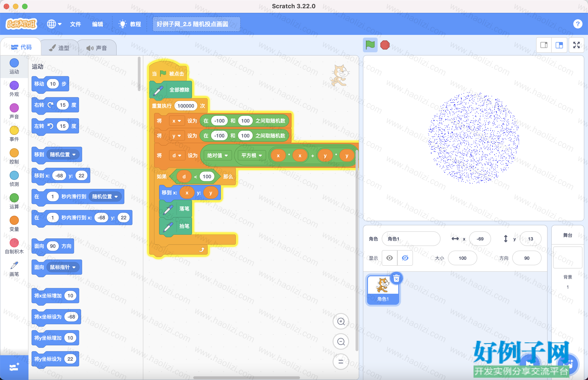Open y variable dropdown in set block

[x=177, y=136]
